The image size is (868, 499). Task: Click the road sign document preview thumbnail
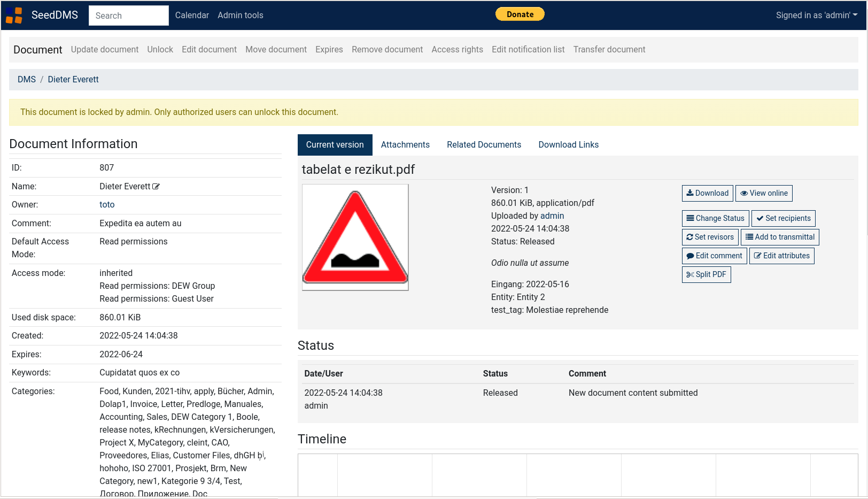coord(355,237)
